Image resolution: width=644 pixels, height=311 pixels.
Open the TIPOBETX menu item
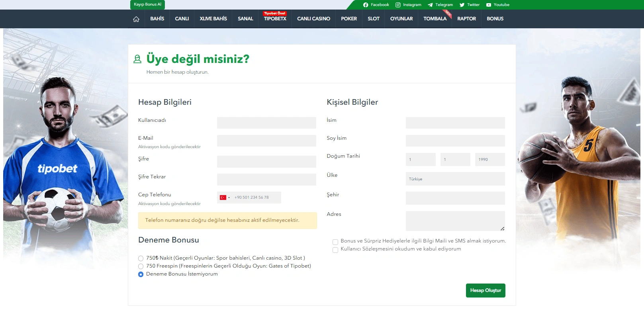pos(275,19)
